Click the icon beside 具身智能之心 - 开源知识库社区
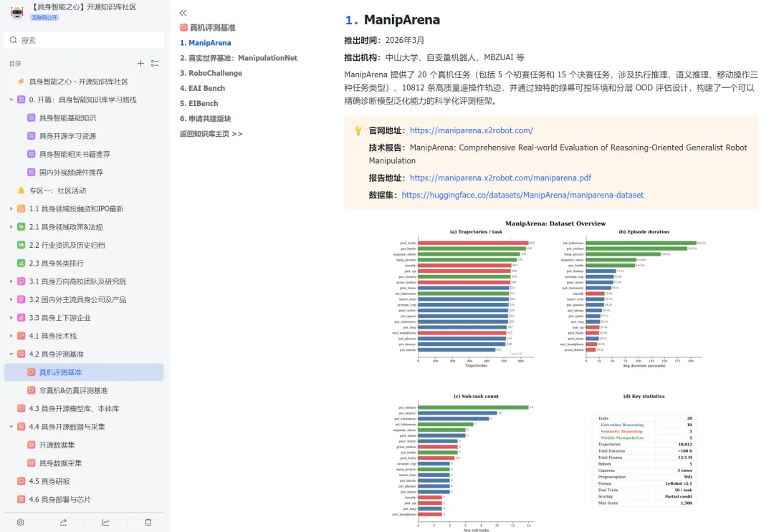The height and width of the screenshot is (532, 774). (21, 82)
